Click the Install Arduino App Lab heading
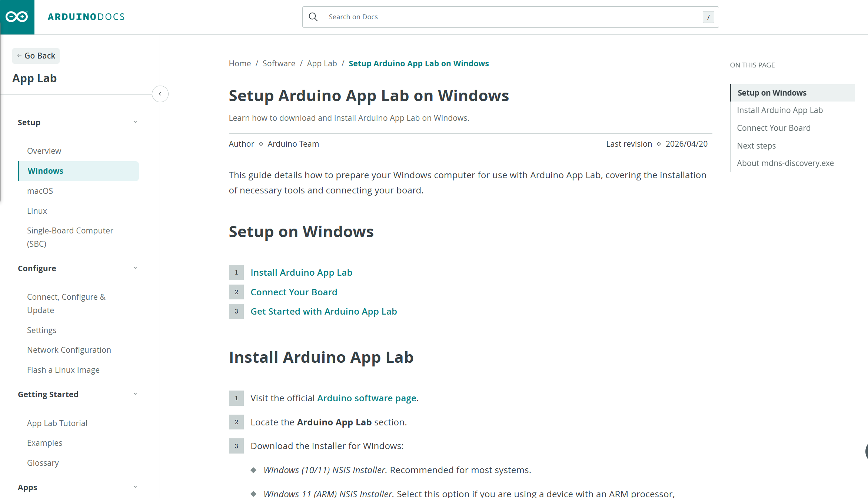The height and width of the screenshot is (498, 868). (x=321, y=357)
